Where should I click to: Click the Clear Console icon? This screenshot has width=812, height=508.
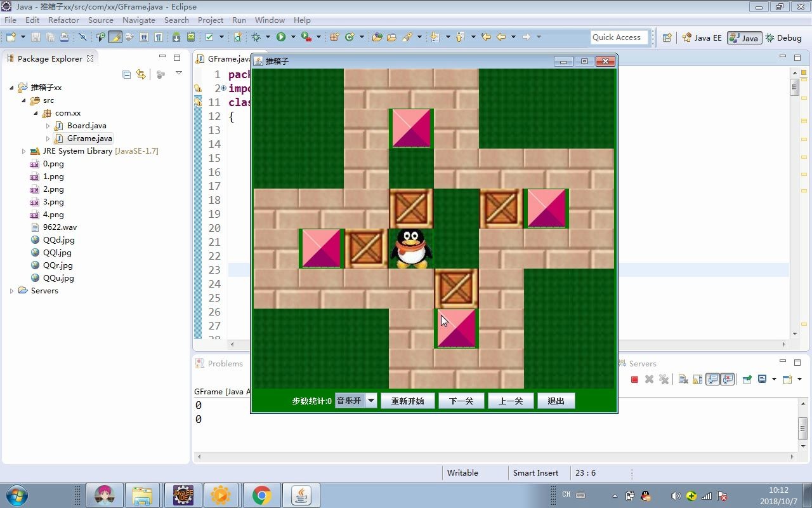(683, 379)
